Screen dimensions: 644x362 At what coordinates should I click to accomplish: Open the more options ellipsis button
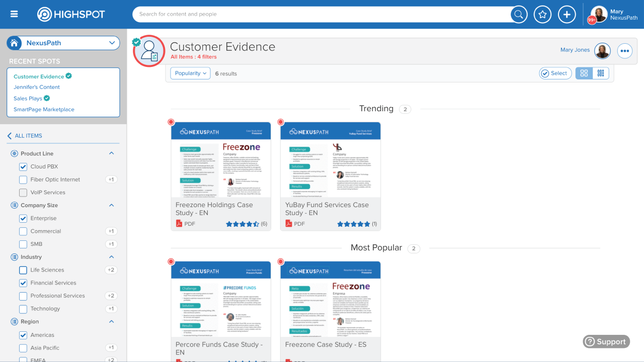(625, 51)
